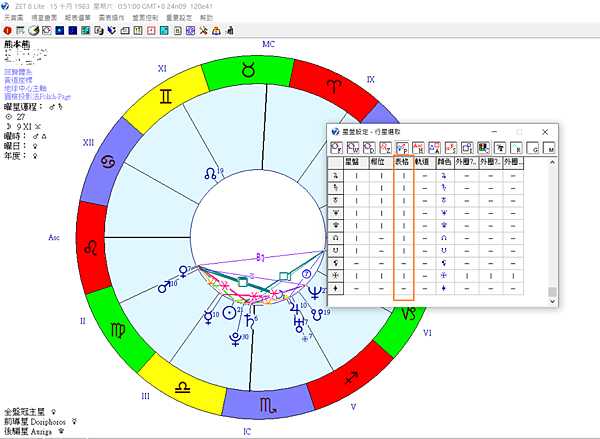Select the four-point star row header
Image resolution: width=600 pixels, height=439 pixels.
tap(336, 288)
